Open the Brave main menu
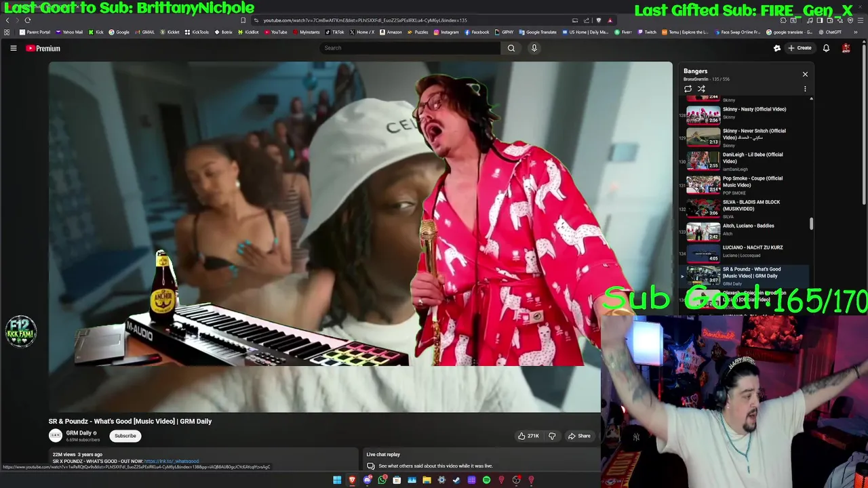 pos(860,20)
